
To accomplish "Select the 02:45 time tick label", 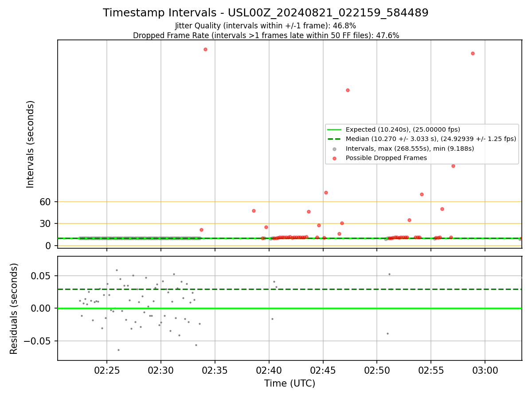I will 323,370.
